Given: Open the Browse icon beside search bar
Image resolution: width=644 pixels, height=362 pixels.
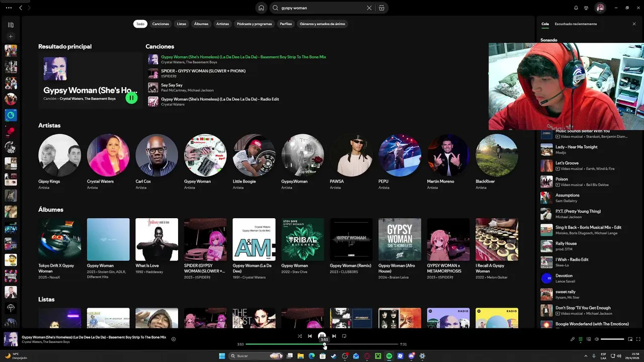Looking at the screenshot, I should 381,8.
